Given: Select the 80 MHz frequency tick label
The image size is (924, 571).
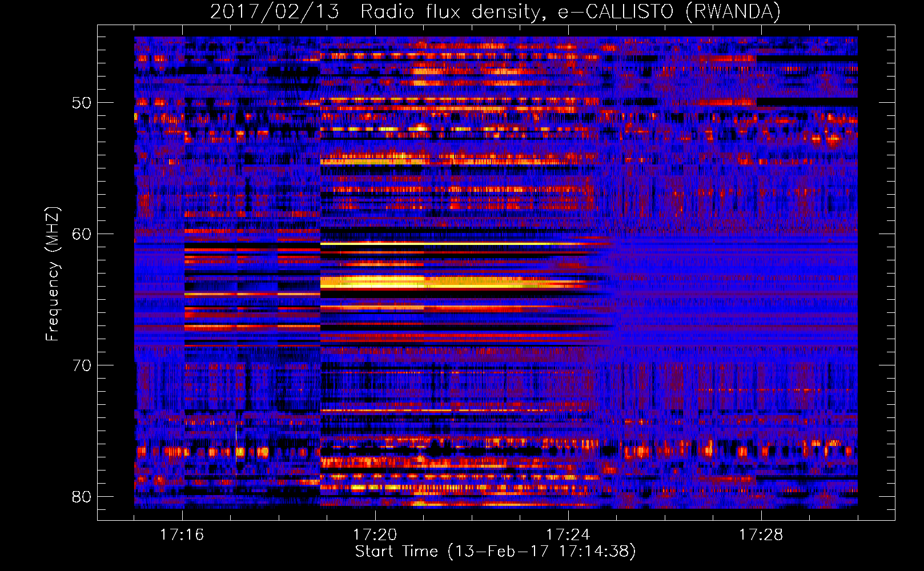Looking at the screenshot, I should [82, 497].
